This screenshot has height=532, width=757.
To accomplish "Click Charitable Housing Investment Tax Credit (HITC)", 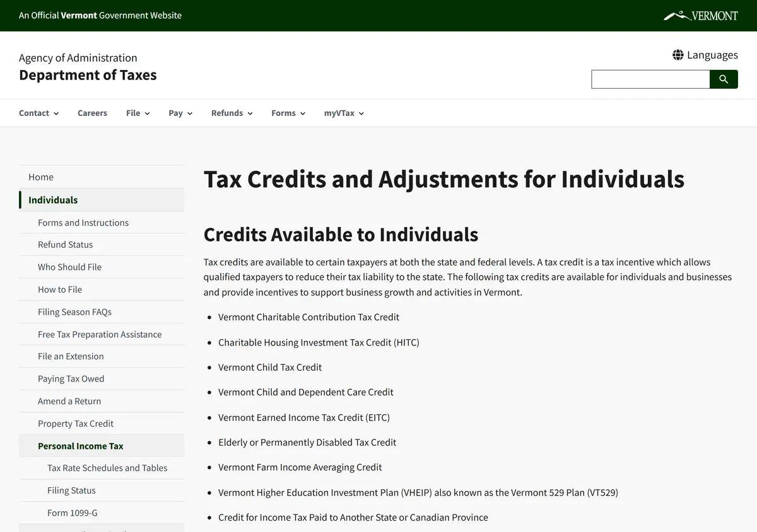I will pos(319,342).
